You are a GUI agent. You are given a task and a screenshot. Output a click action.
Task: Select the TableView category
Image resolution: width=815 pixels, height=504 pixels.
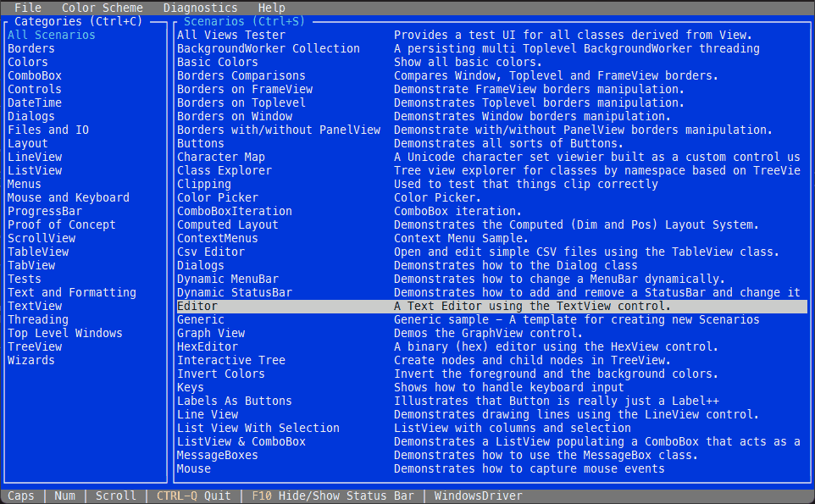(x=38, y=251)
